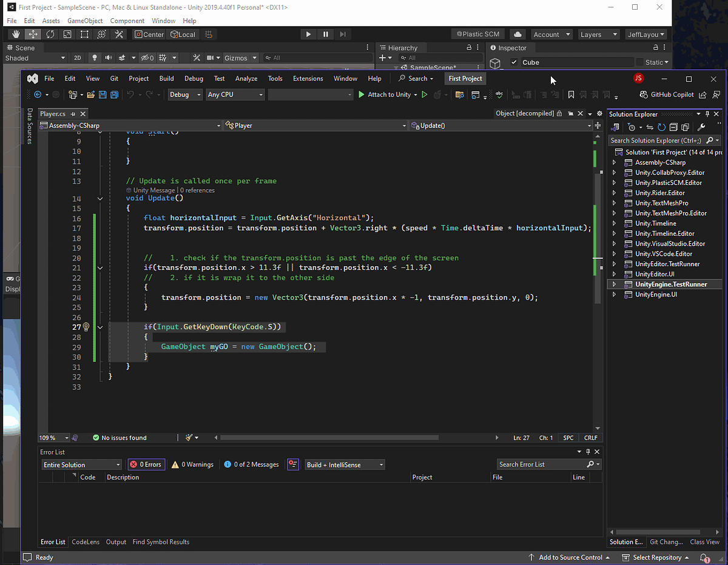
Task: Click the Start Without Debugging green outline arrow
Action: tap(424, 95)
